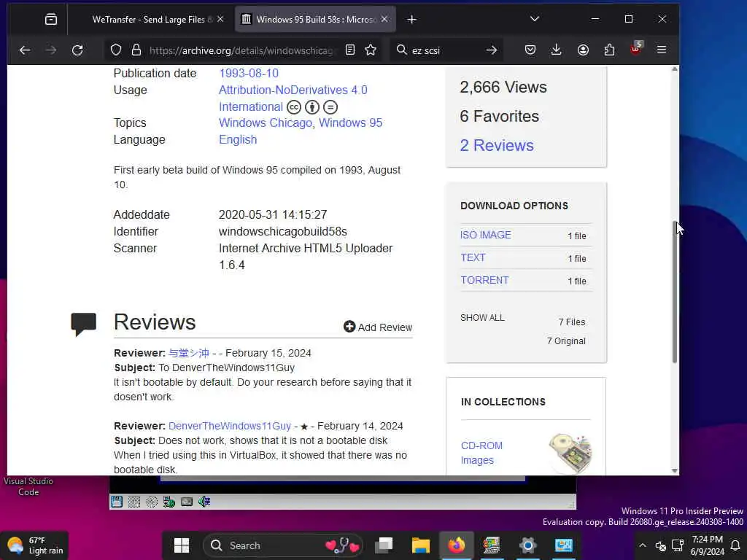
Task: Open first reviewer's Chinese-named profile
Action: coord(189,353)
